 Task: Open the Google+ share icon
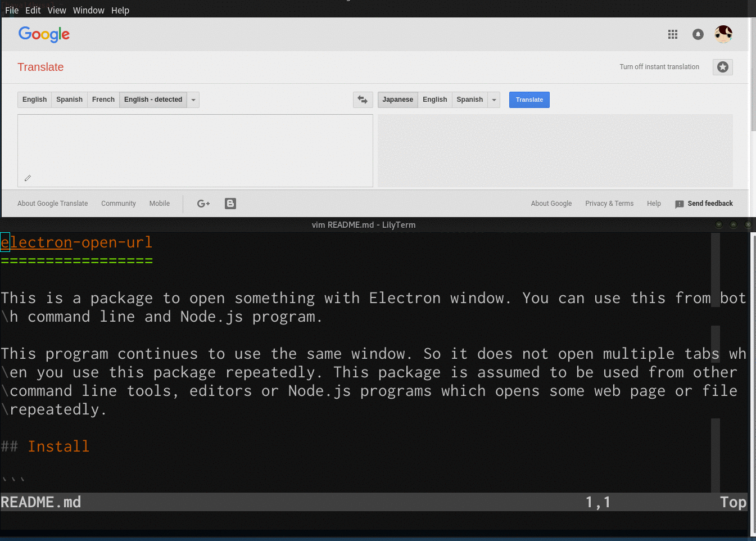(x=203, y=204)
